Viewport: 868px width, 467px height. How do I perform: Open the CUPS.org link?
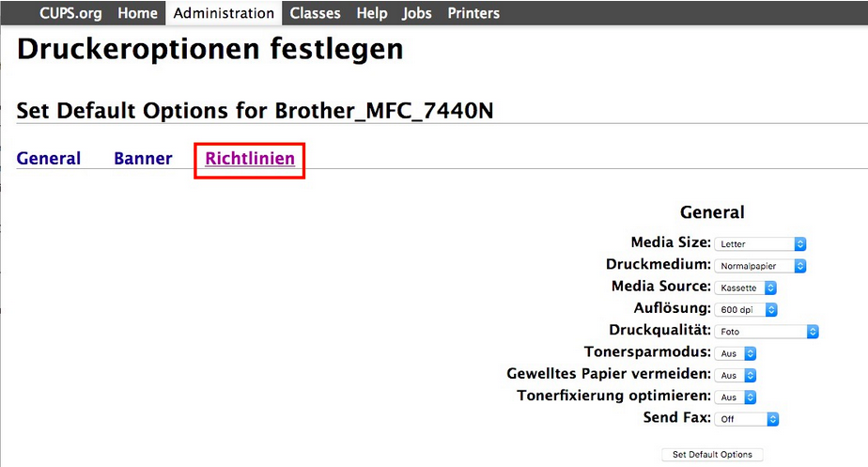coord(70,13)
